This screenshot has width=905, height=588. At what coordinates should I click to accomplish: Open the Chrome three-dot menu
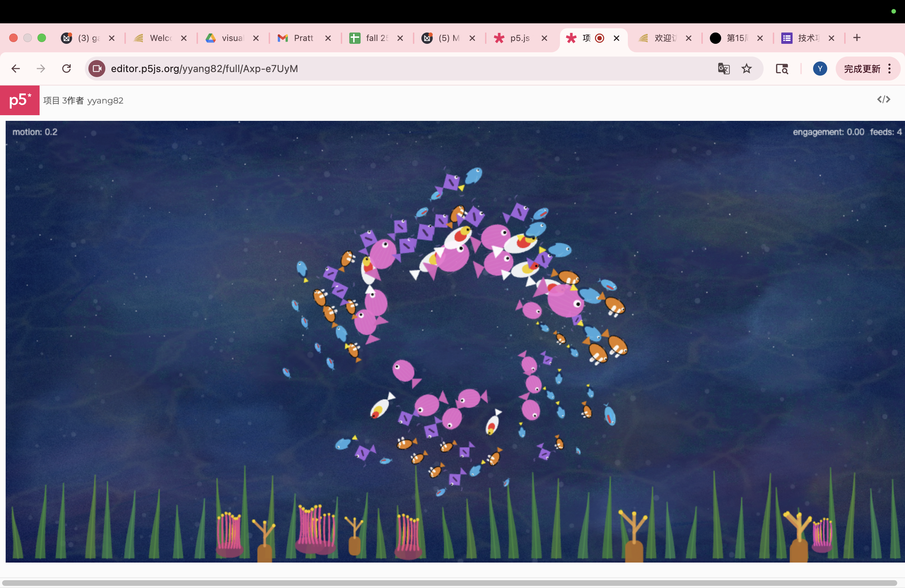point(889,69)
